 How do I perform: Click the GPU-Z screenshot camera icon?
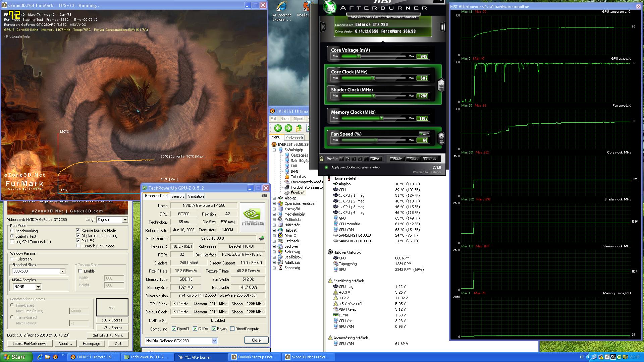point(264,196)
